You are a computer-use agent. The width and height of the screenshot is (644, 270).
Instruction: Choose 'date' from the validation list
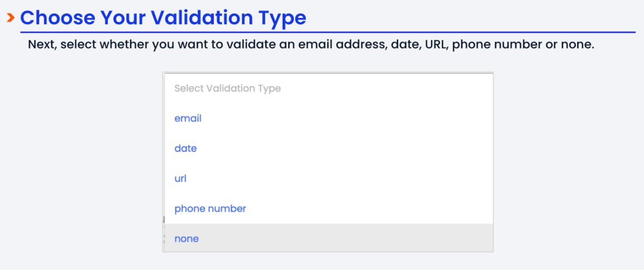tap(186, 148)
